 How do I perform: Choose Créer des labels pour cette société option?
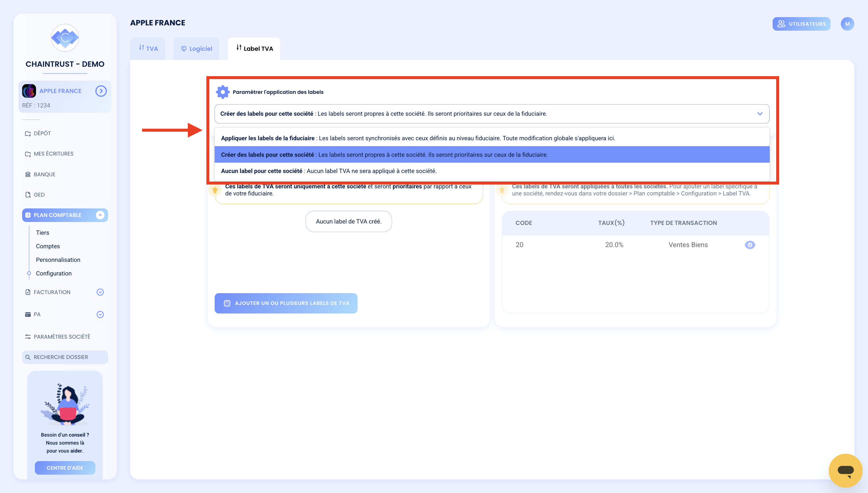click(492, 154)
